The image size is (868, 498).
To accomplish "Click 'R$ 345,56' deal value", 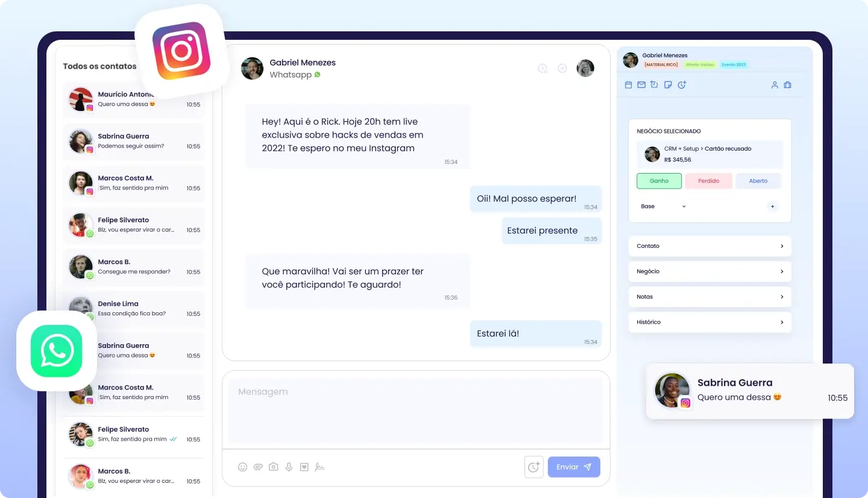I will 678,160.
